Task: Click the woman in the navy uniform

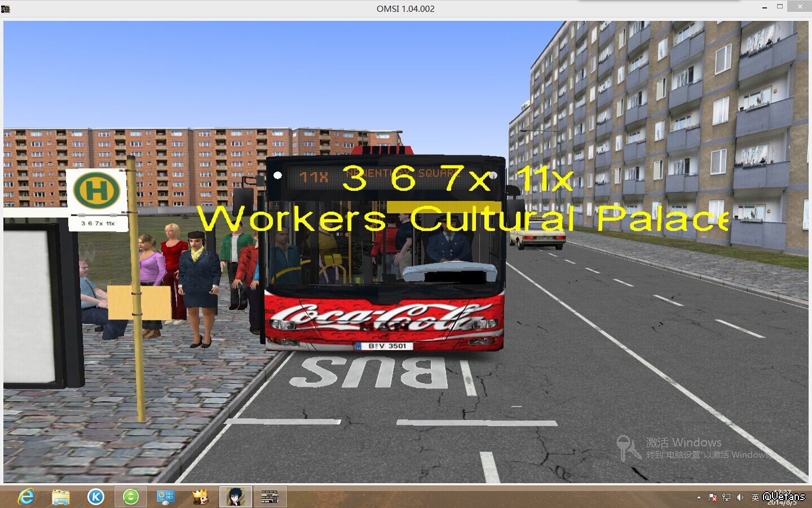Action: pyautogui.click(x=198, y=288)
